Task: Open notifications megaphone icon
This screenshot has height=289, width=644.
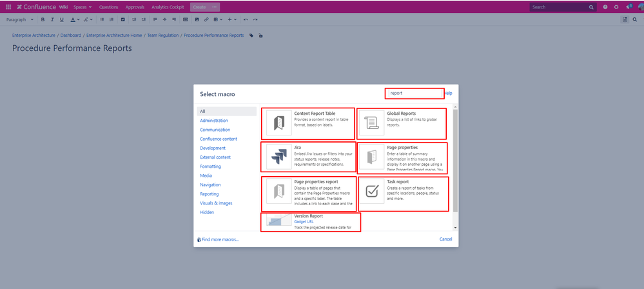Action: tap(629, 6)
